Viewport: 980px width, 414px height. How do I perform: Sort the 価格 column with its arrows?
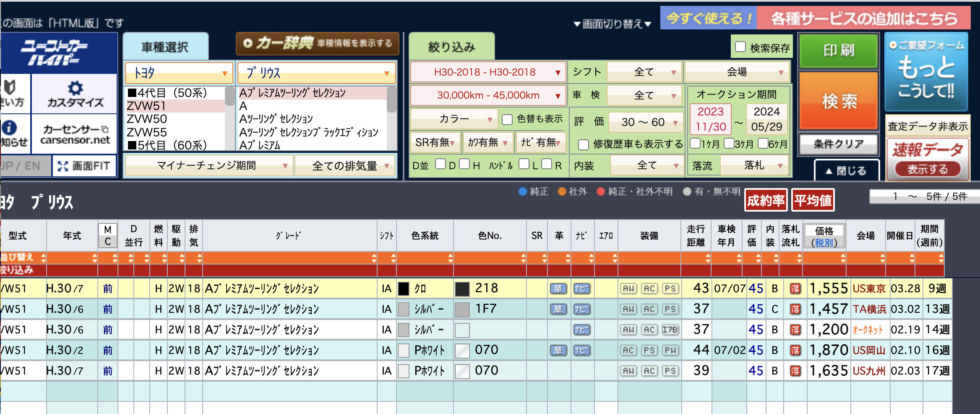[x=843, y=258]
